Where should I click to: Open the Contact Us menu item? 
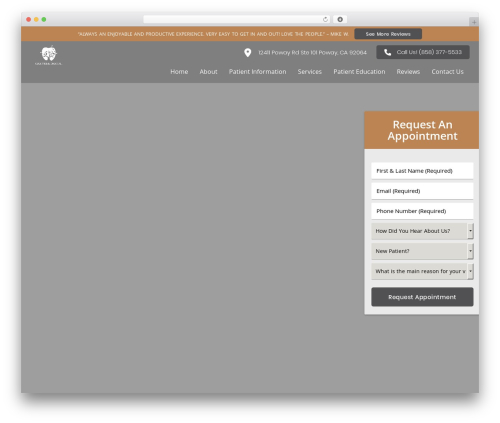click(447, 72)
